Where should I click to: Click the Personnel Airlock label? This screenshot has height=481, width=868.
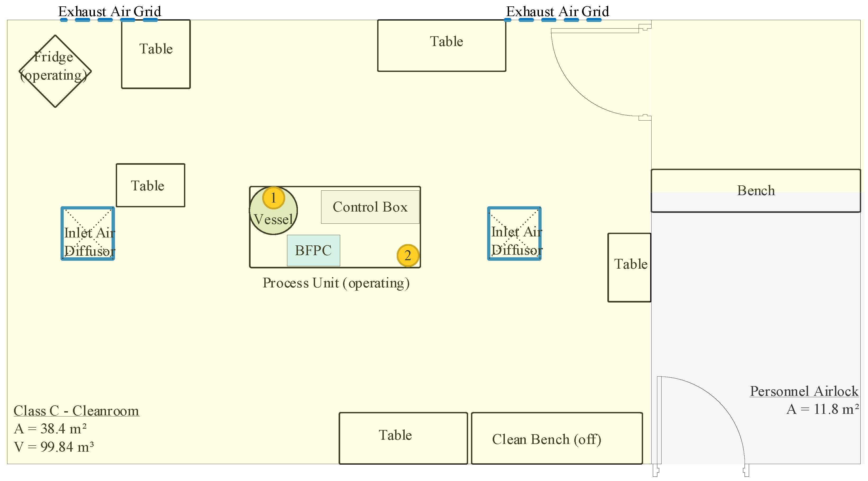click(x=804, y=391)
